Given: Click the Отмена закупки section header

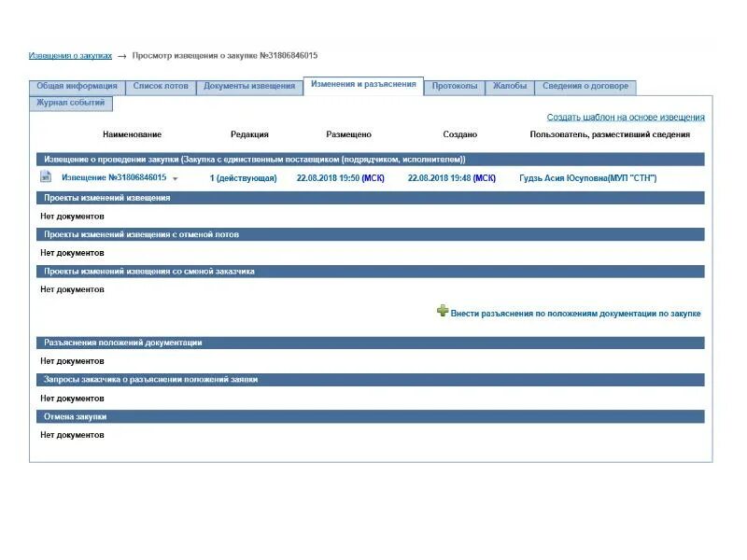Looking at the screenshot, I should [x=370, y=416].
